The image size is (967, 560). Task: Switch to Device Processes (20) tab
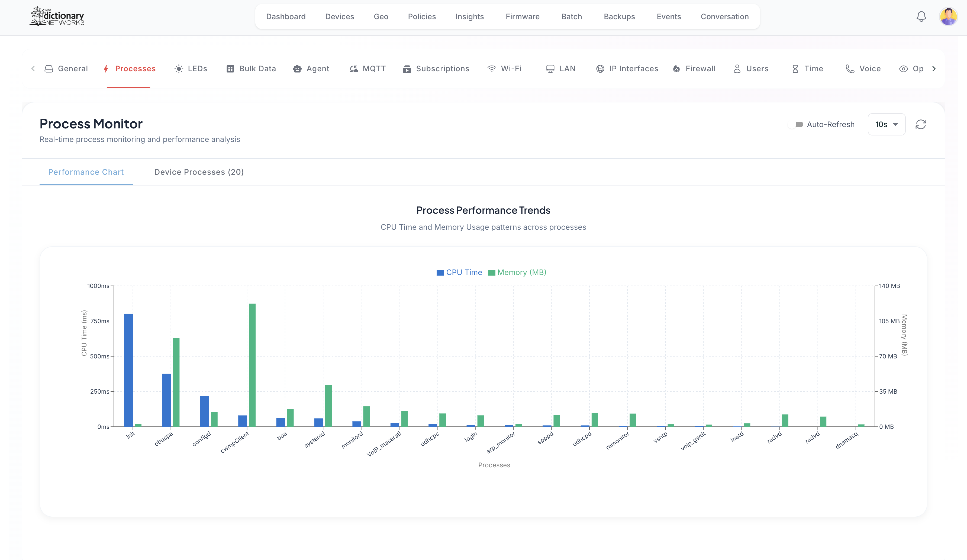click(199, 172)
